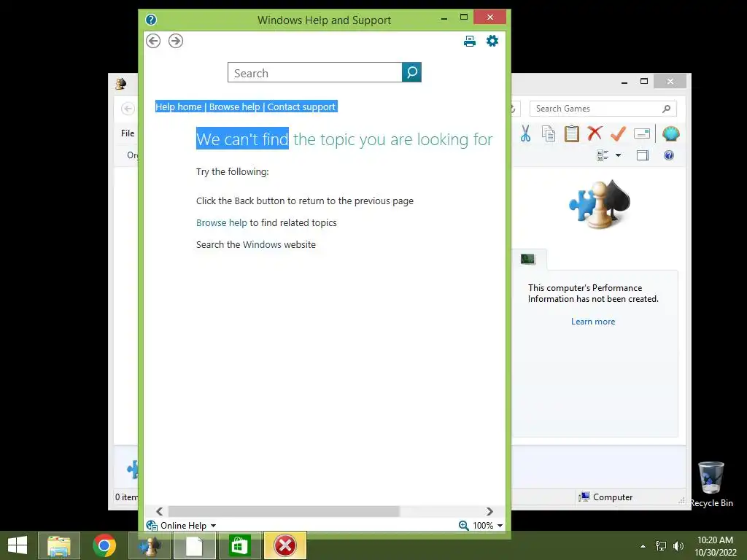Click the network icon in the system tray

pyautogui.click(x=661, y=546)
